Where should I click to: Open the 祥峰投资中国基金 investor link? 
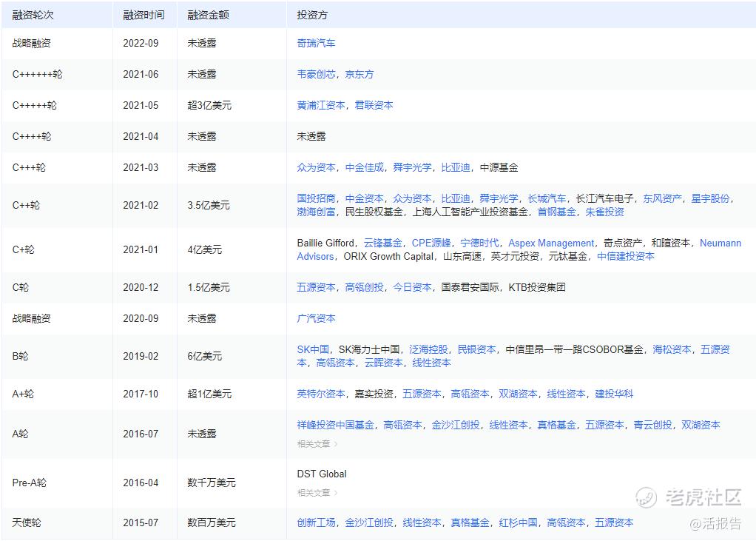coord(335,425)
